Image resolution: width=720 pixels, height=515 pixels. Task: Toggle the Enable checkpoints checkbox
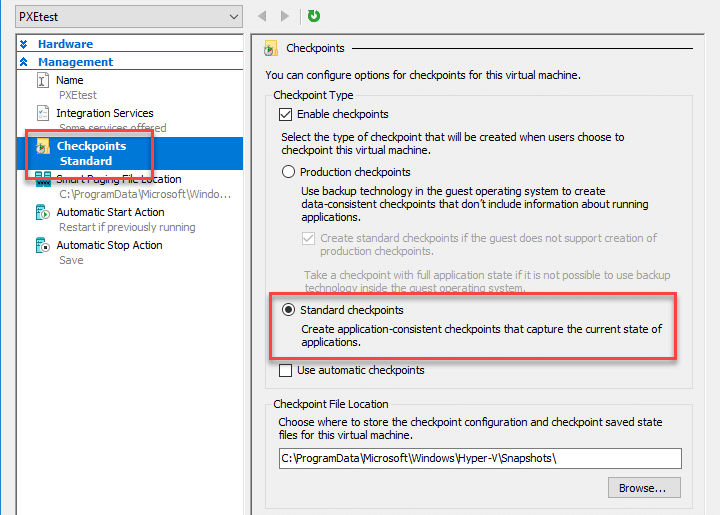286,114
